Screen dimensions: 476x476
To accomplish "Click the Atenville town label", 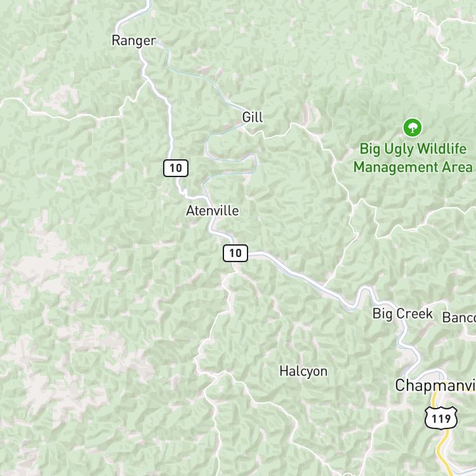I will pos(213,211).
